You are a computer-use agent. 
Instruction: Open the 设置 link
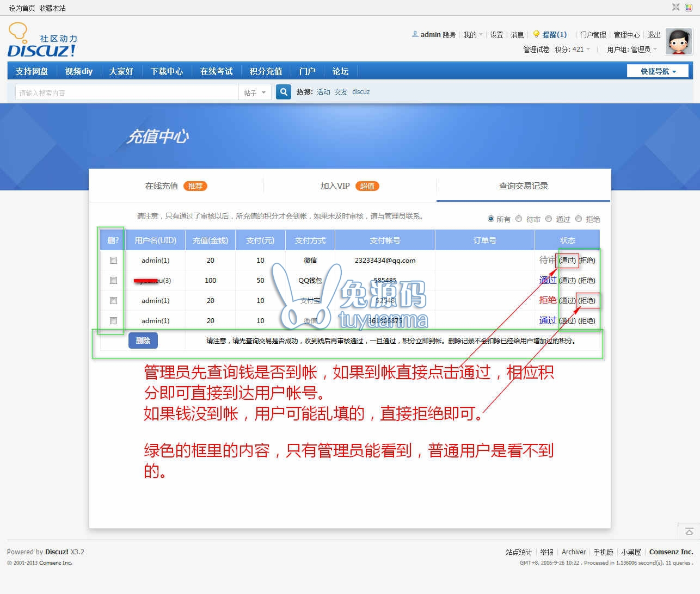[x=496, y=35]
